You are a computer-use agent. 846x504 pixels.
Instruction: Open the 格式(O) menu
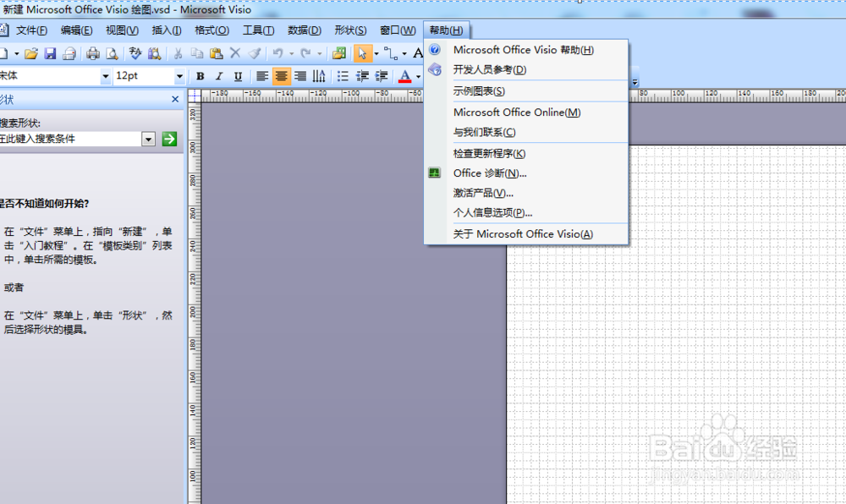[x=211, y=30]
